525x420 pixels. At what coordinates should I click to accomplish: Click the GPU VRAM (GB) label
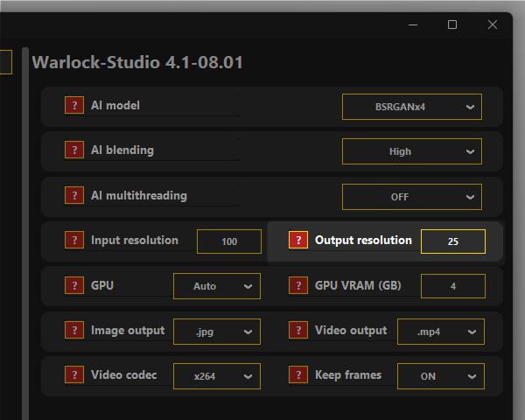point(358,285)
